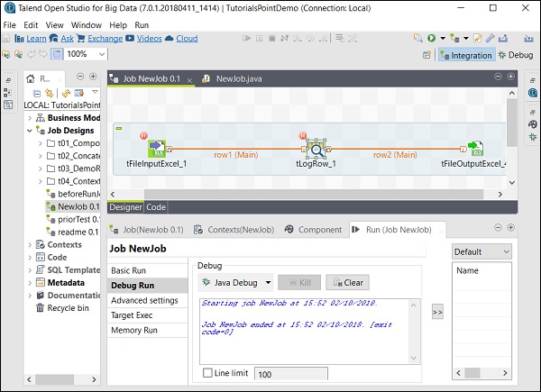Switch to Debug perspective
The image size is (541, 392).
pyautogui.click(x=516, y=55)
